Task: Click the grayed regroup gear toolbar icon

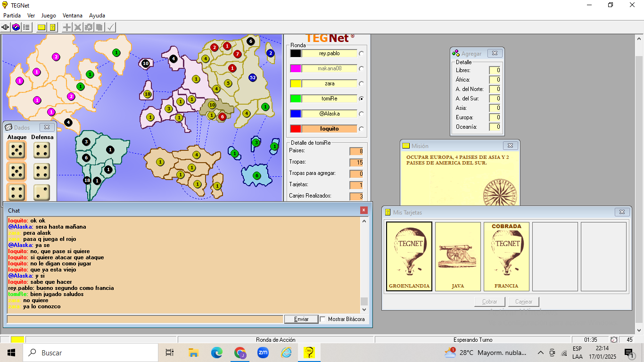Action: (89, 27)
